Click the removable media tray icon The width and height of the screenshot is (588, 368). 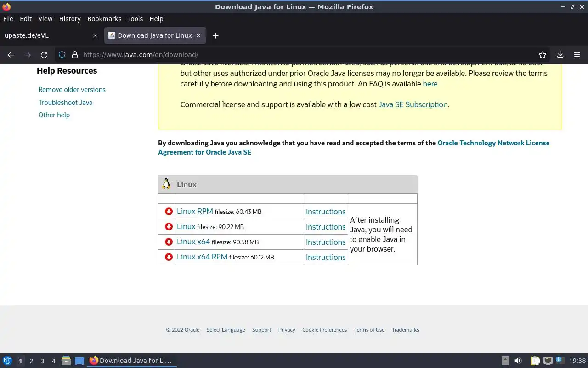505,361
